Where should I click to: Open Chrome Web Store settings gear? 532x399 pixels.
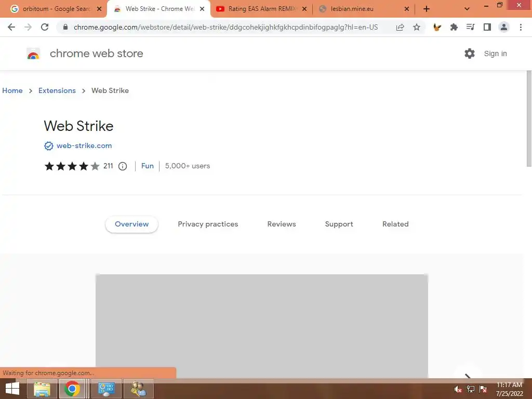pyautogui.click(x=470, y=54)
